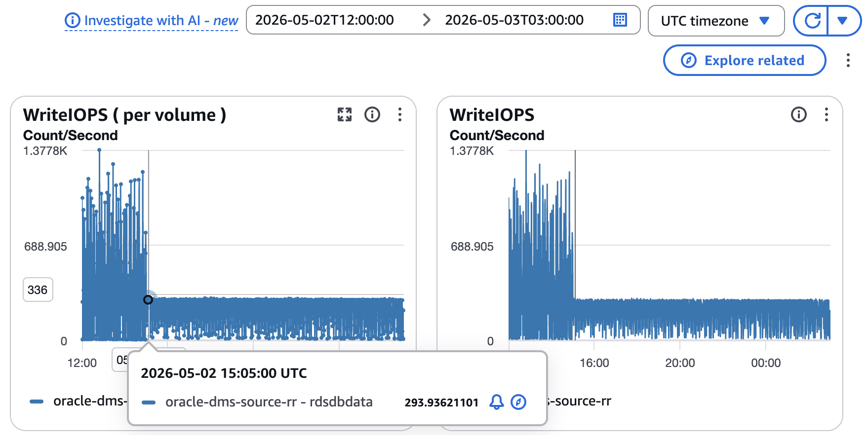Click the info icon beside Investigate with AI
Image resolution: width=868 pixels, height=439 pixels.
72,21
